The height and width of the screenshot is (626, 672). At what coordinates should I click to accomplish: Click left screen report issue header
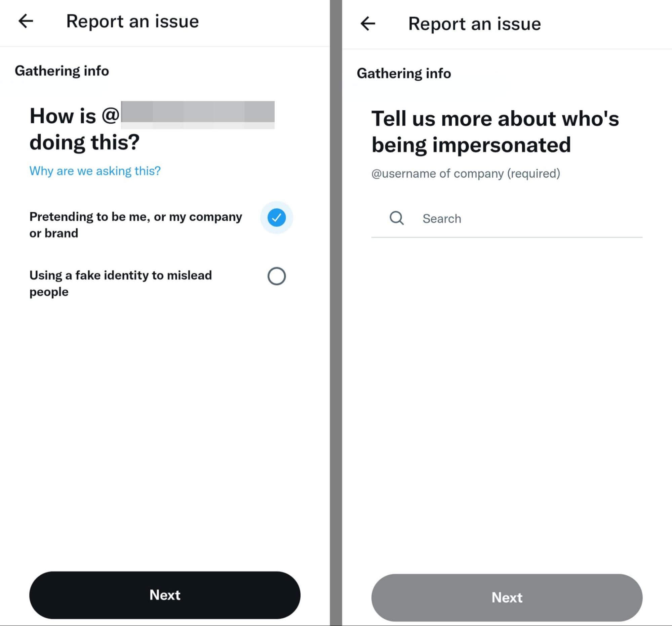click(132, 21)
